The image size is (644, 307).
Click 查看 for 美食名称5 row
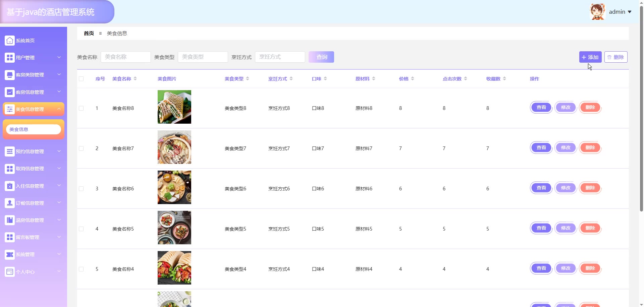541,228
